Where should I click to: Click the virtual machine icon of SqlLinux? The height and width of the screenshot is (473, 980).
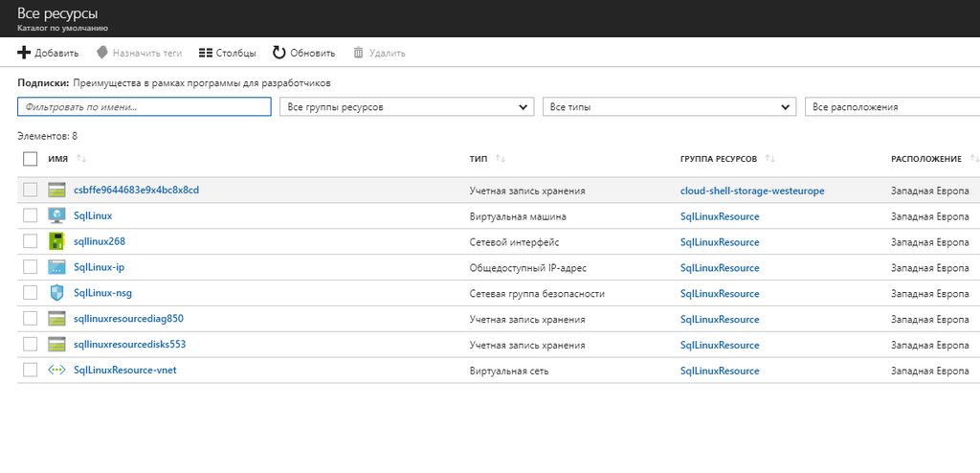56,215
